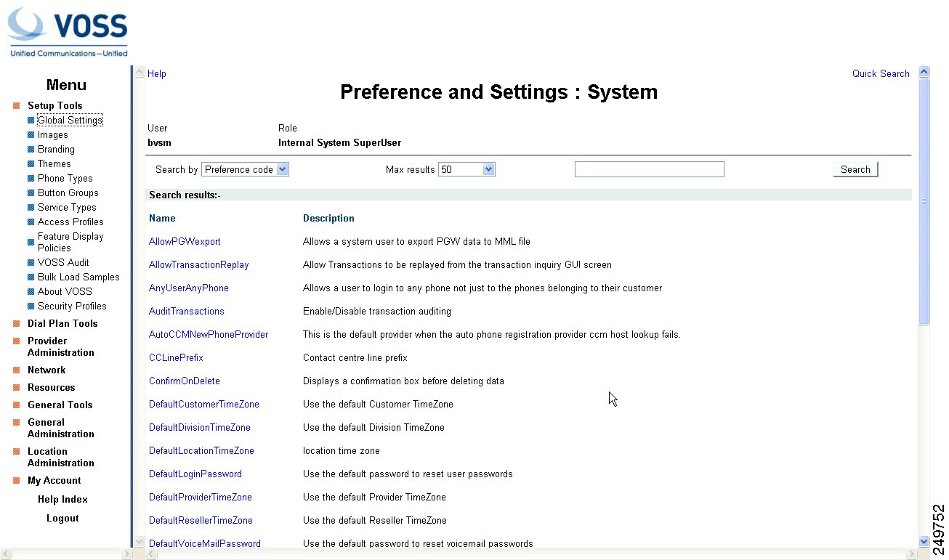This screenshot has width=949, height=560.
Task: Open the Network menu section
Action: [47, 370]
